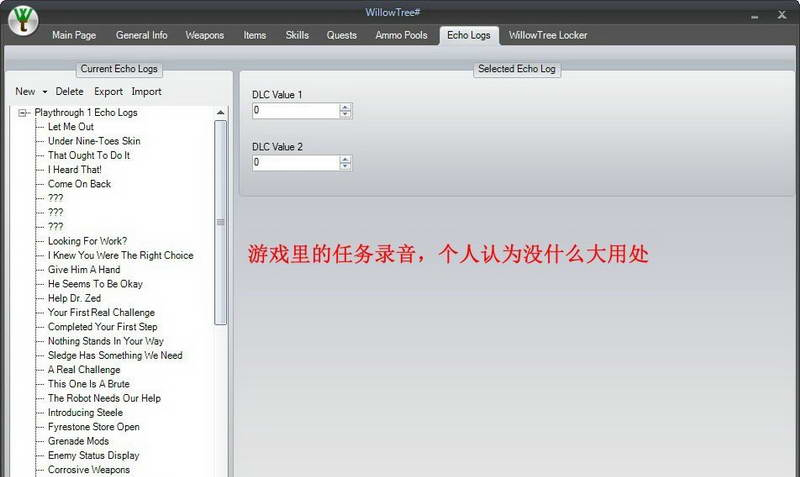
Task: Decrease DLC Value 1 with down arrow
Action: click(x=345, y=114)
